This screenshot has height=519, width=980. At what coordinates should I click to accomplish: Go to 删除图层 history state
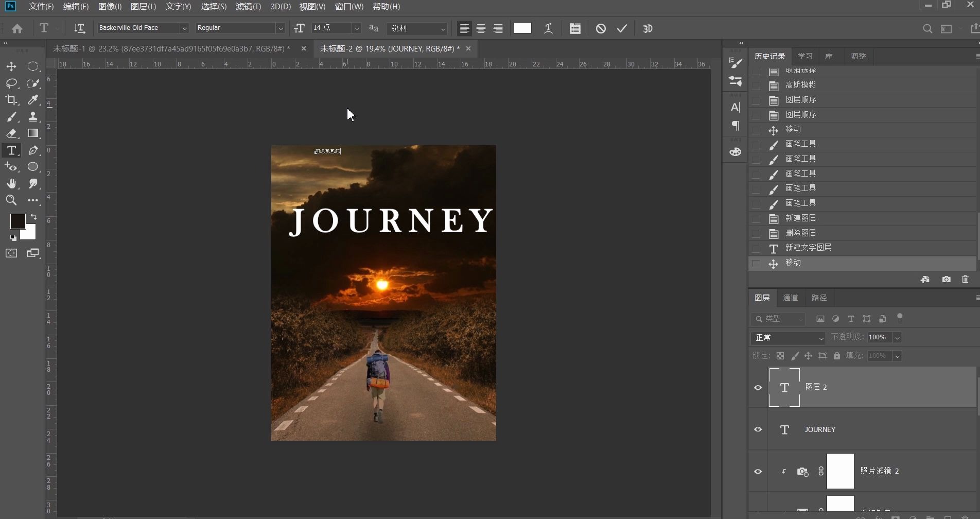(862, 233)
